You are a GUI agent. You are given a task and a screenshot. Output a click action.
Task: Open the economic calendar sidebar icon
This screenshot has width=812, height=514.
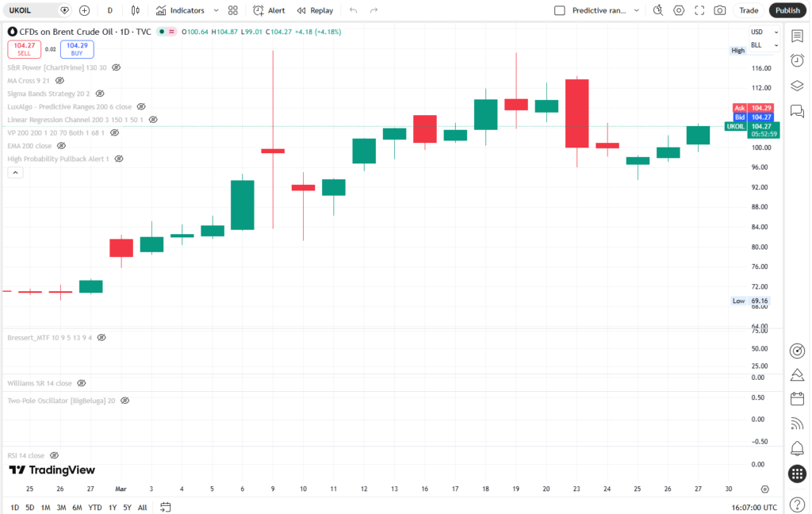pyautogui.click(x=798, y=399)
